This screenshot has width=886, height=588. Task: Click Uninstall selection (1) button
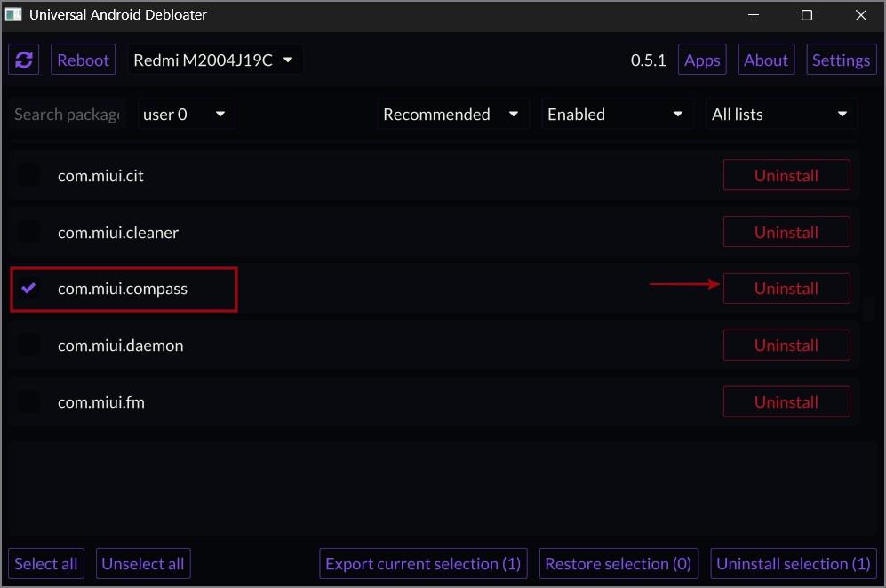[793, 564]
